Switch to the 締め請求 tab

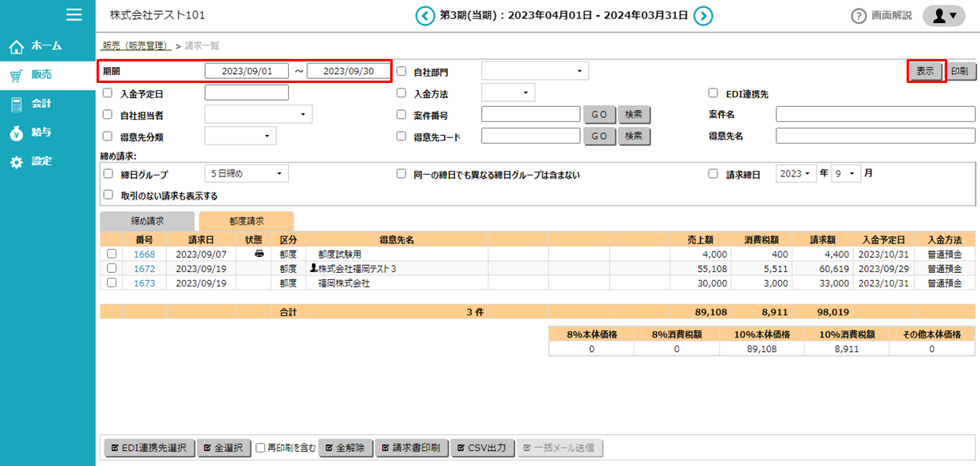[x=147, y=221]
